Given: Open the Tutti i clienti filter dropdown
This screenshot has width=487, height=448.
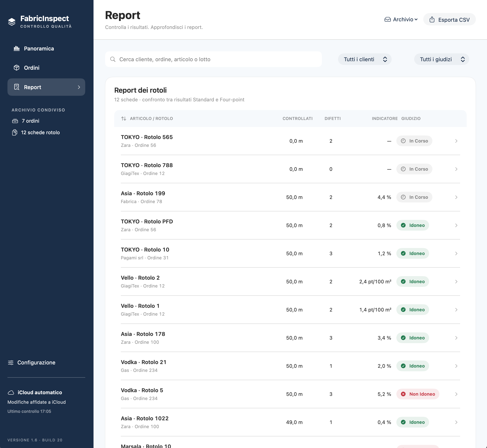Looking at the screenshot, I should [x=365, y=59].
